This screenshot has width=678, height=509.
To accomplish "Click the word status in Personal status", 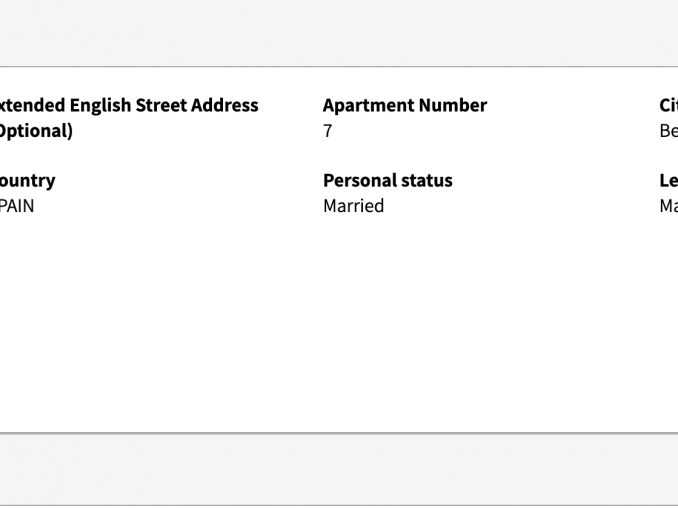I will click(425, 180).
